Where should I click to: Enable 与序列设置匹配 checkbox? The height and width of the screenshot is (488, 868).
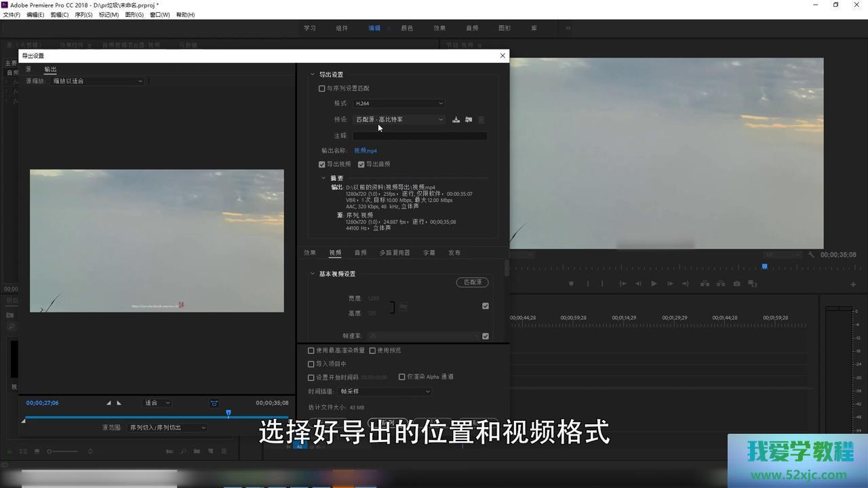coord(322,88)
